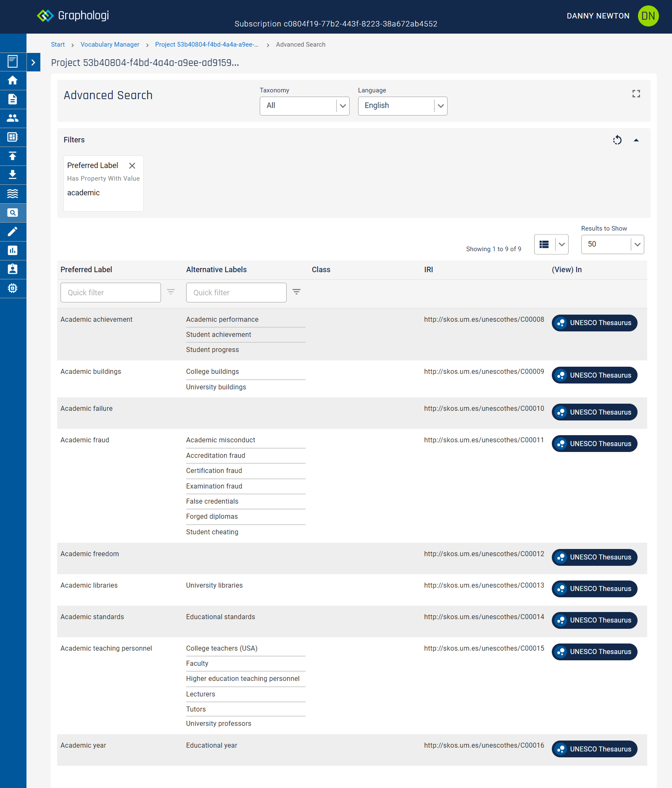Viewport: 672px width, 788px height.
Task: Click the Academic teaching personnel label cell
Action: click(x=106, y=649)
